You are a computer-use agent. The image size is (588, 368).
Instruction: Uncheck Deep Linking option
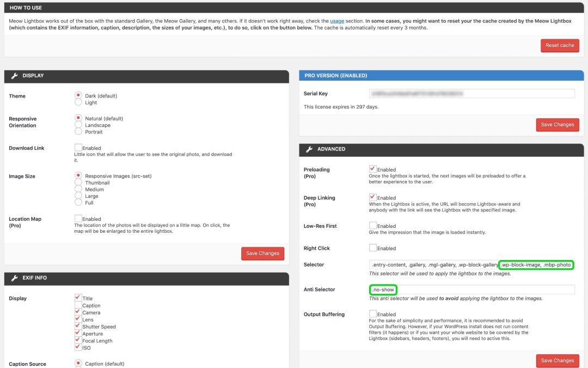pos(373,197)
